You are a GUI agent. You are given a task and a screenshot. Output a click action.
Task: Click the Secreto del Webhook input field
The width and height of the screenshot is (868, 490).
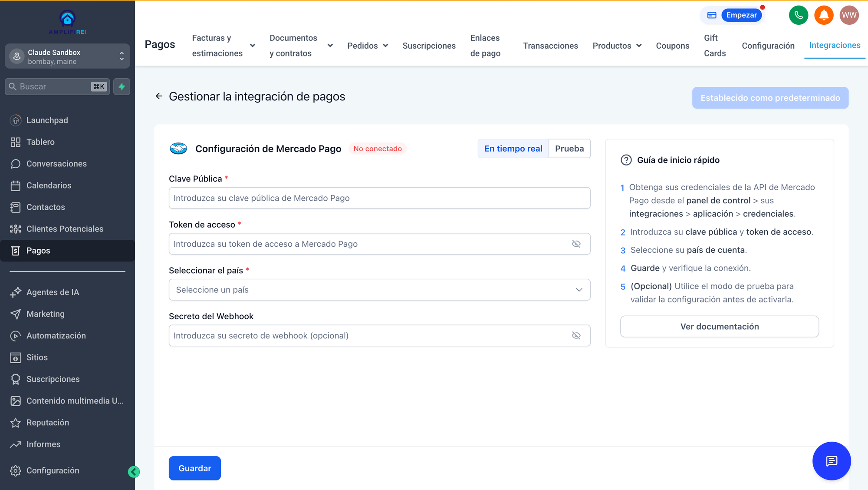(379, 336)
